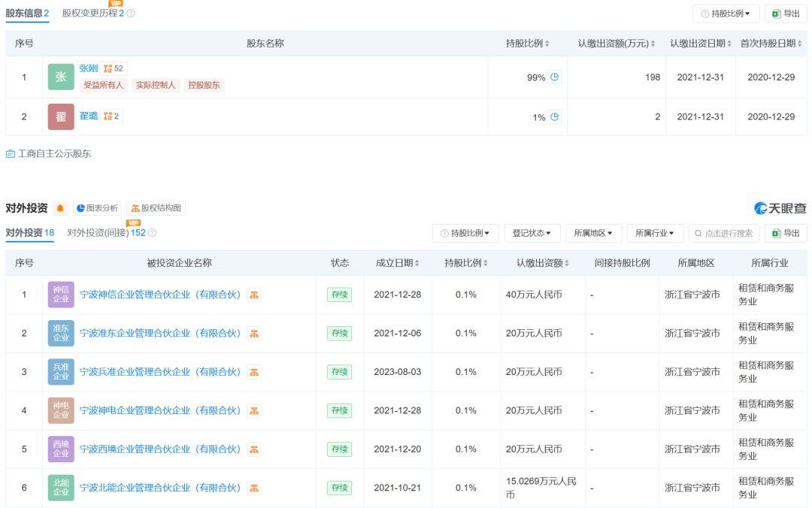
Task: Open shareholder link 翟璐
Action: click(89, 116)
